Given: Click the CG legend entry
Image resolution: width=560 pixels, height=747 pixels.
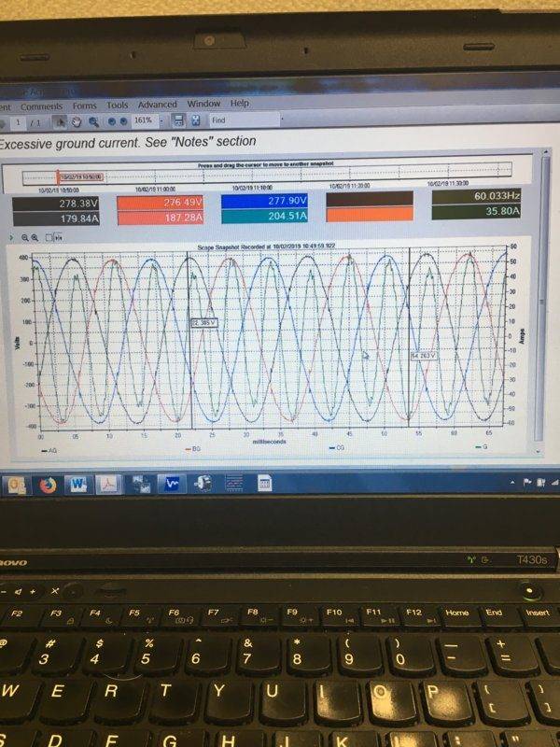Looking at the screenshot, I should pos(336,448).
